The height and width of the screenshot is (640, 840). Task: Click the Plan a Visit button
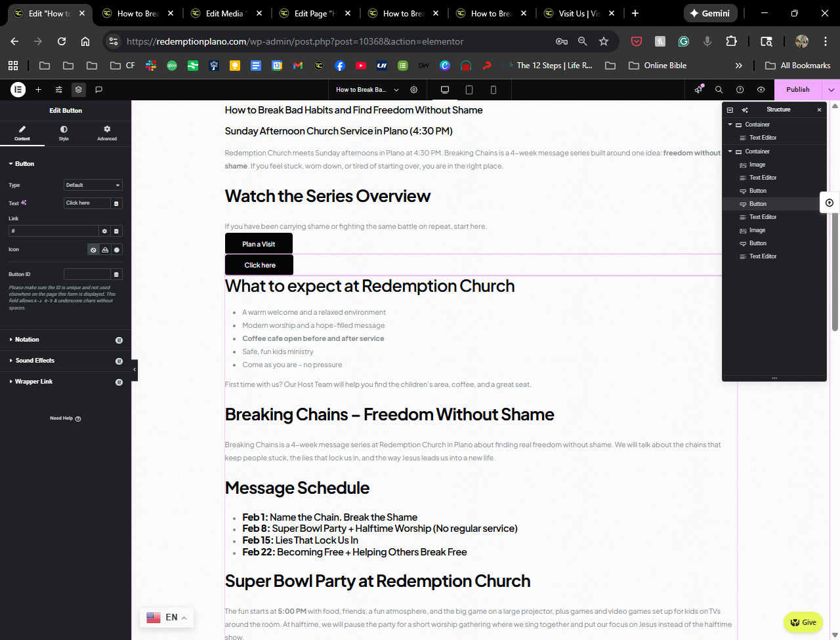(x=259, y=244)
